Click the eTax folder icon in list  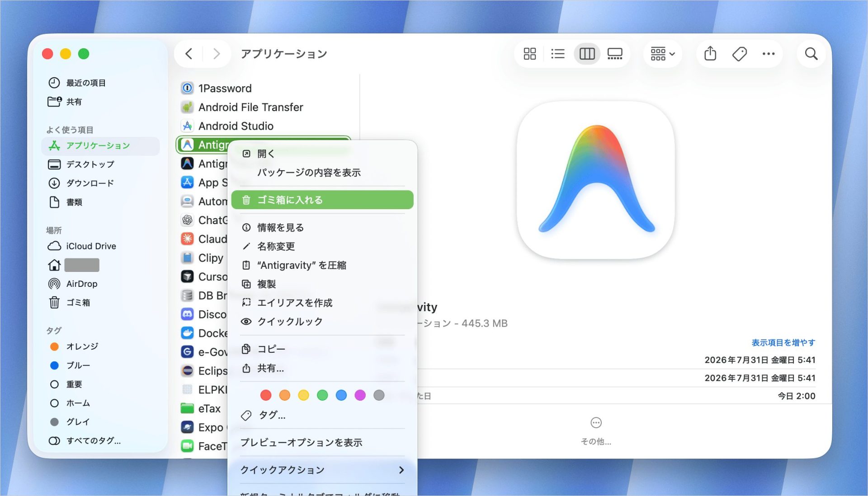point(187,408)
